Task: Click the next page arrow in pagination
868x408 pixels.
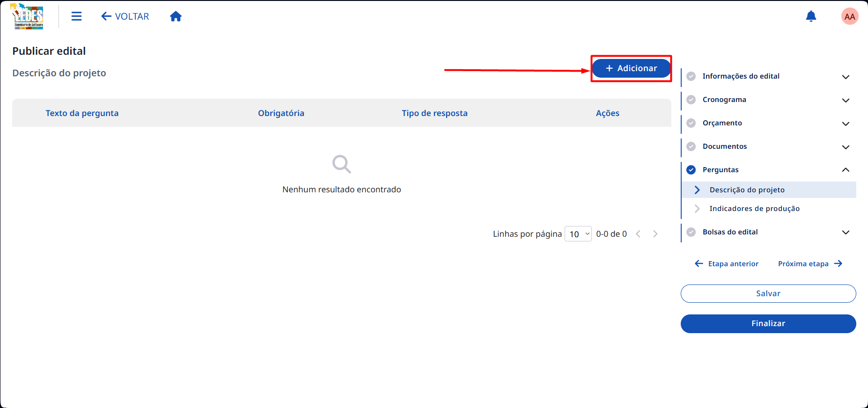Action: [655, 234]
